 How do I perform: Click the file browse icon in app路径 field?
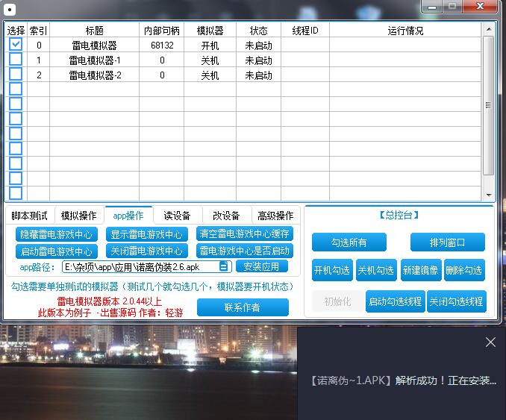(224, 266)
